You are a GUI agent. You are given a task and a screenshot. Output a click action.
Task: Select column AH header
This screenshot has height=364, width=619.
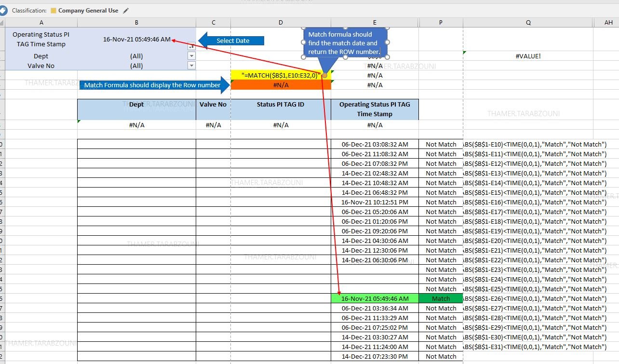tap(608, 23)
